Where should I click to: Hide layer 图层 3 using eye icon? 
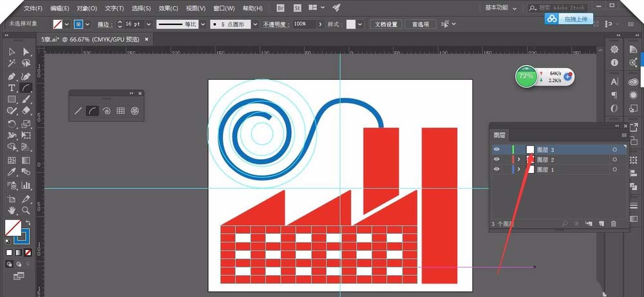click(x=497, y=149)
